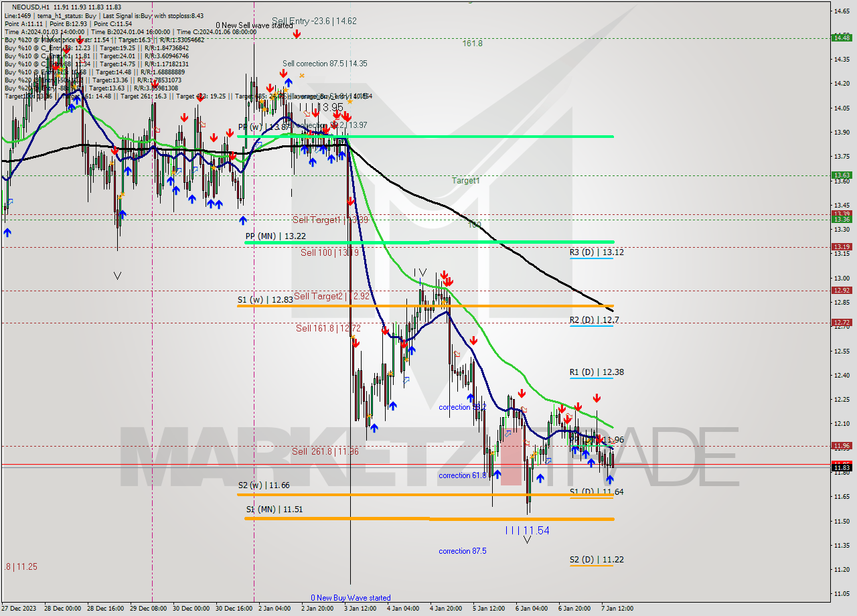The width and height of the screenshot is (857, 616).
Task: Select the 'S1 (MN) | 11.51' support label
Action: [x=274, y=509]
